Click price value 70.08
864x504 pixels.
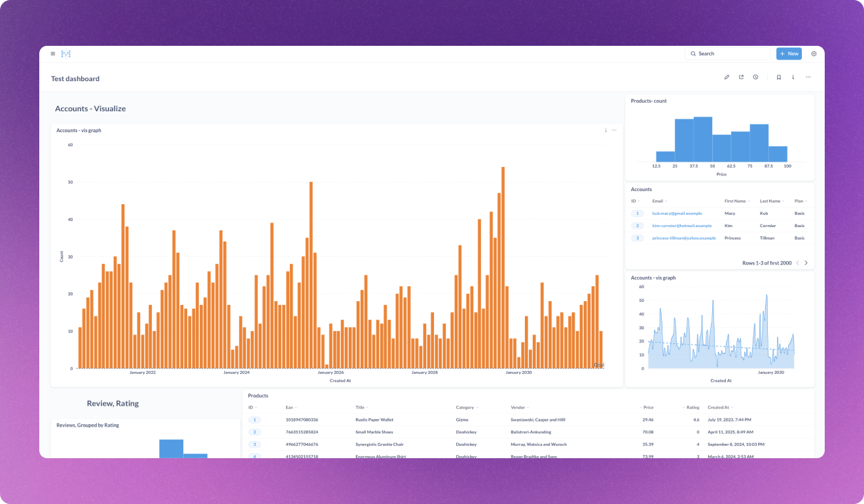(648, 432)
